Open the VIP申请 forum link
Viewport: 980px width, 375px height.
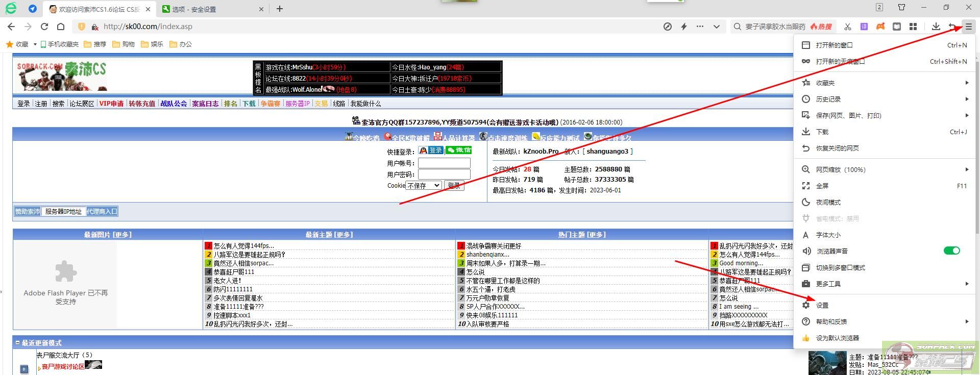click(111, 104)
